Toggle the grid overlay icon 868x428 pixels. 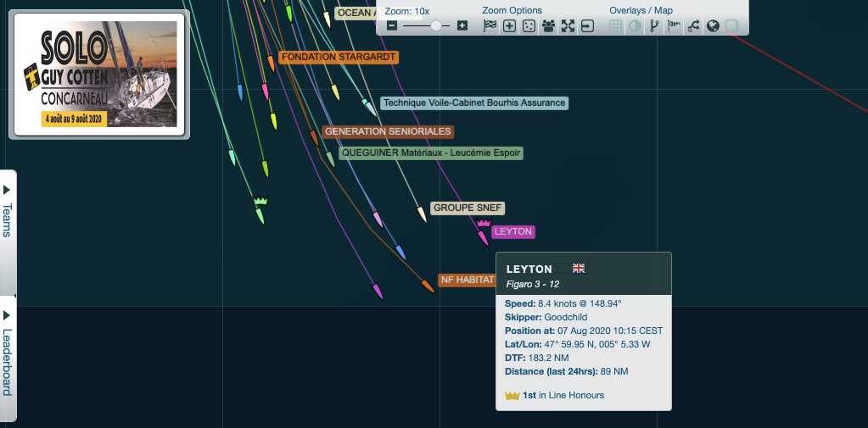point(615,25)
